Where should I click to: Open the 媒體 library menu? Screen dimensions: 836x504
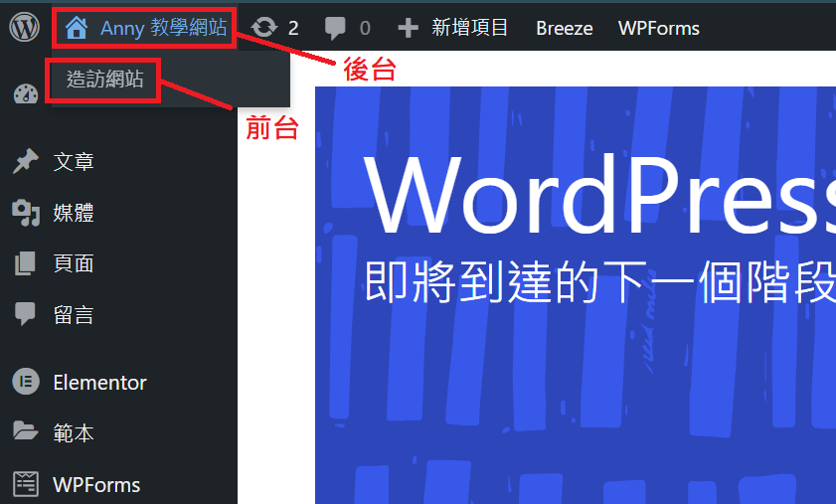[x=74, y=213]
